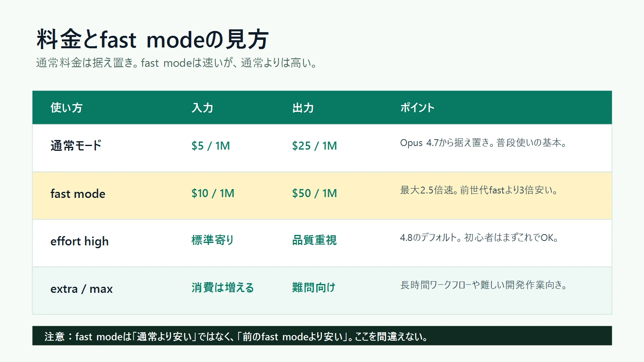Image resolution: width=644 pixels, height=362 pixels.
Task: Click the 注意 warning banner text
Action: (x=236, y=337)
